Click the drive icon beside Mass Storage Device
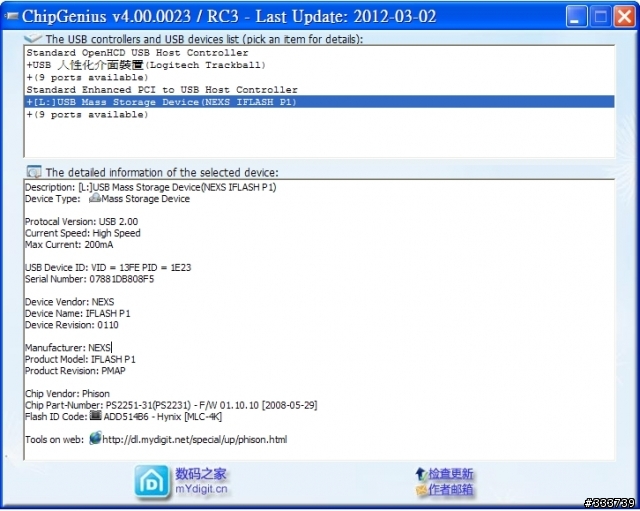The image size is (640, 511). [x=95, y=198]
